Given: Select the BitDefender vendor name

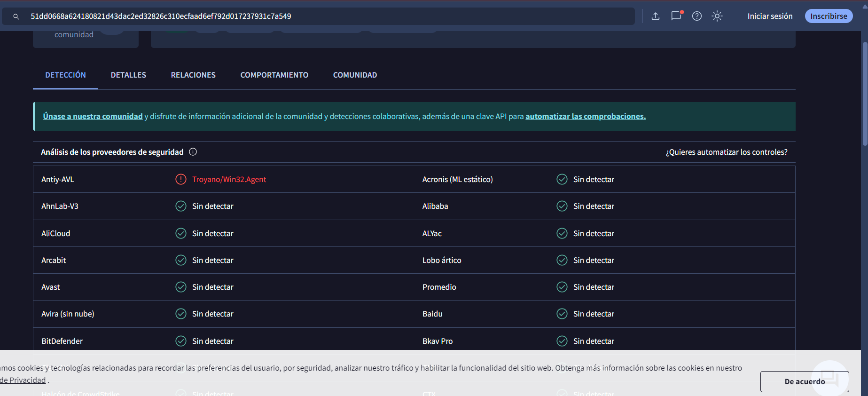Looking at the screenshot, I should point(62,341).
